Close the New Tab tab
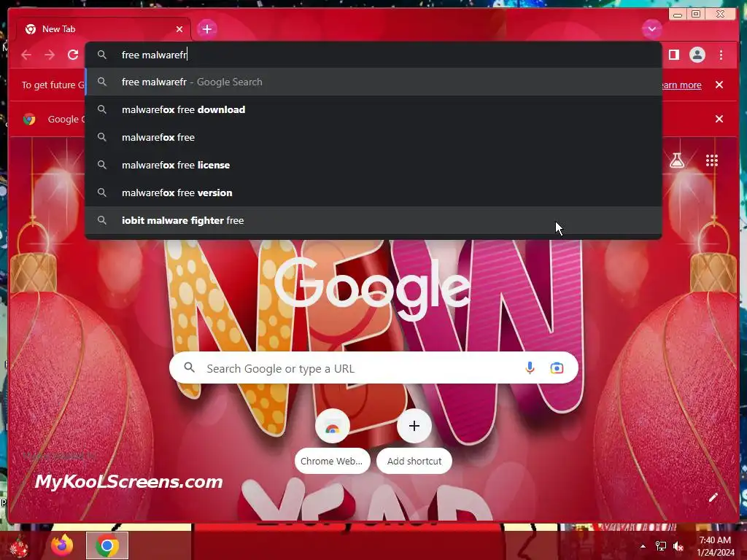Viewport: 747px width, 560px height. tap(179, 29)
